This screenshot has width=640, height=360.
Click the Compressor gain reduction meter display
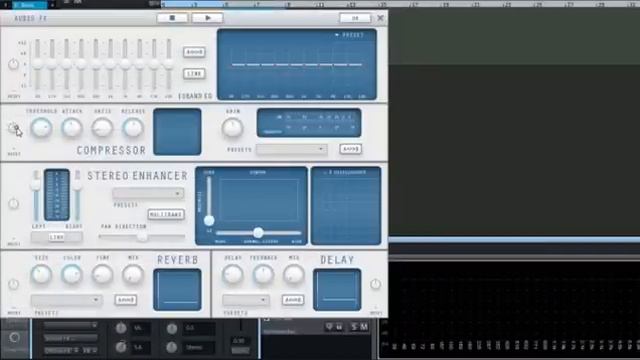pyautogui.click(x=309, y=122)
